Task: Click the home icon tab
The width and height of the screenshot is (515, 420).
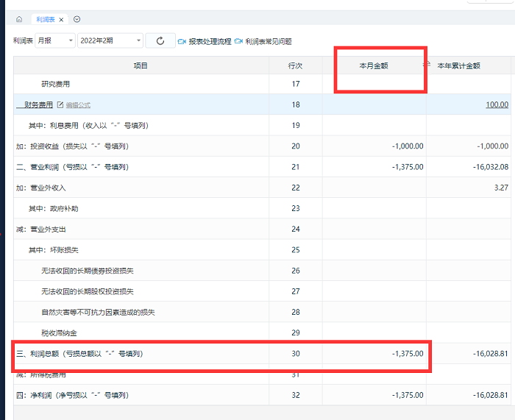Action: click(19, 19)
